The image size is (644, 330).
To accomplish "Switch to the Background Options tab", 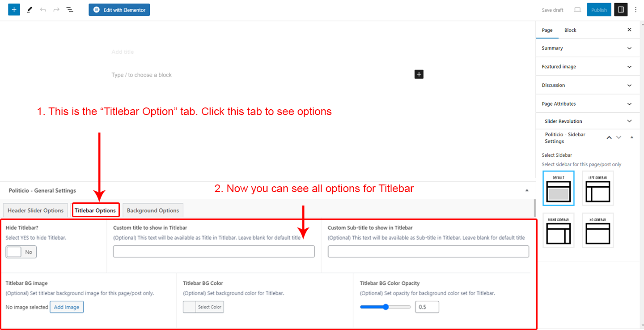I will [153, 210].
